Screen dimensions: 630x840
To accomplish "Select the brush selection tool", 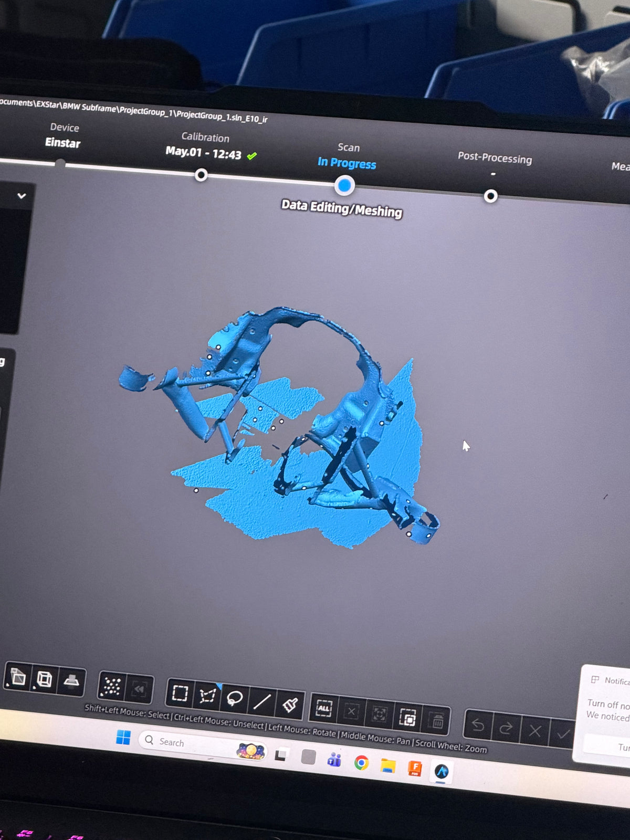I will (289, 704).
